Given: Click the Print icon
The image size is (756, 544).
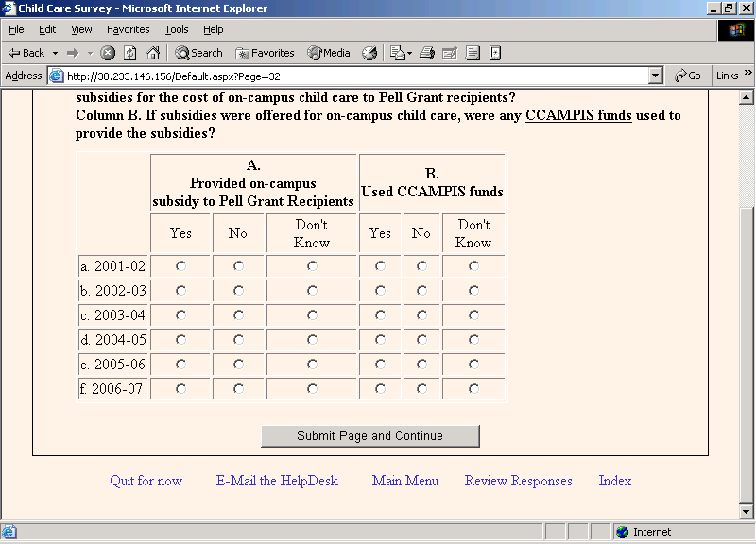Looking at the screenshot, I should (x=427, y=53).
